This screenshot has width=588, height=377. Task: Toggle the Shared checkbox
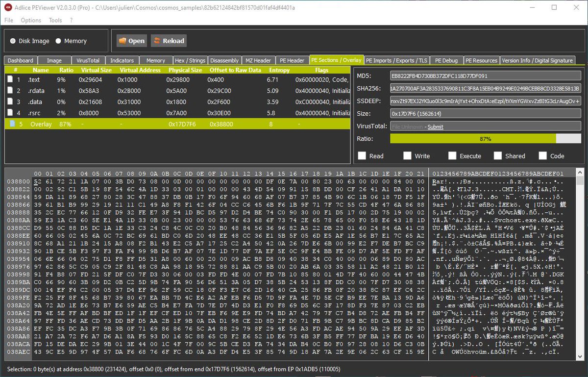497,156
